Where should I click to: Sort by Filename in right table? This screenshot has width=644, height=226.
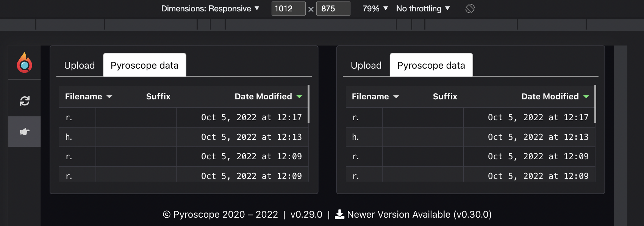(375, 96)
